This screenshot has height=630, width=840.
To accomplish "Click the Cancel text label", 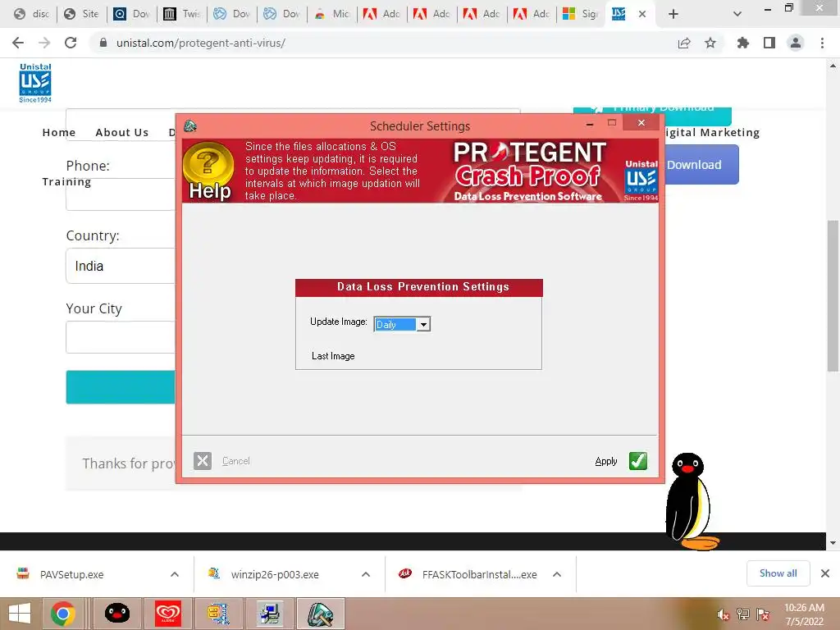I will point(235,461).
